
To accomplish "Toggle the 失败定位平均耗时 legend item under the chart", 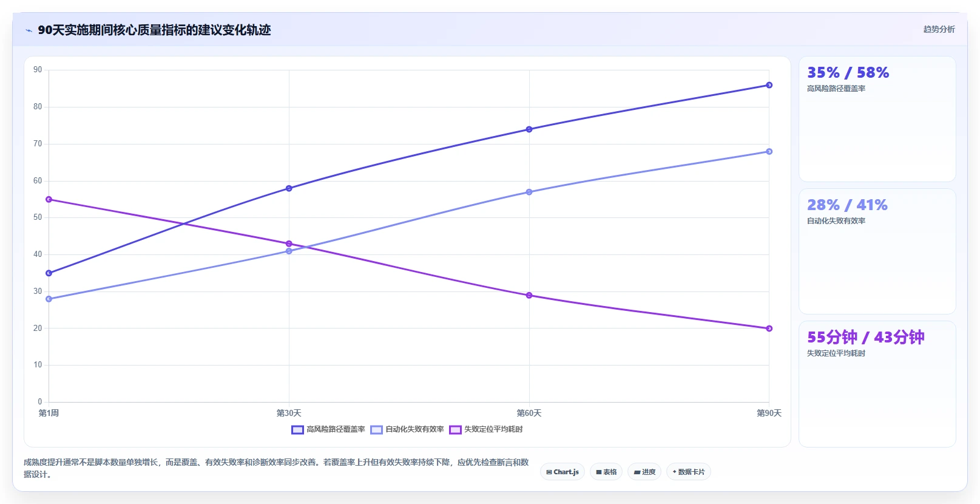I will [x=486, y=429].
